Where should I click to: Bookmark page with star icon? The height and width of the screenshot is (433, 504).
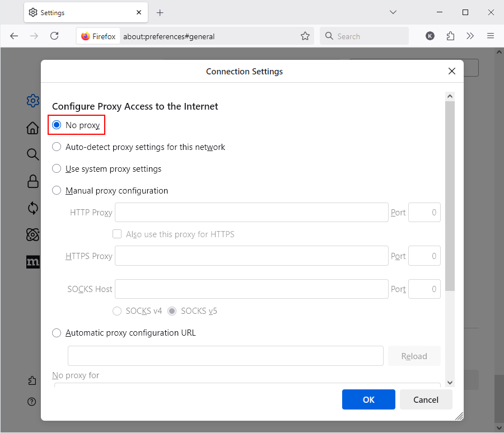305,36
